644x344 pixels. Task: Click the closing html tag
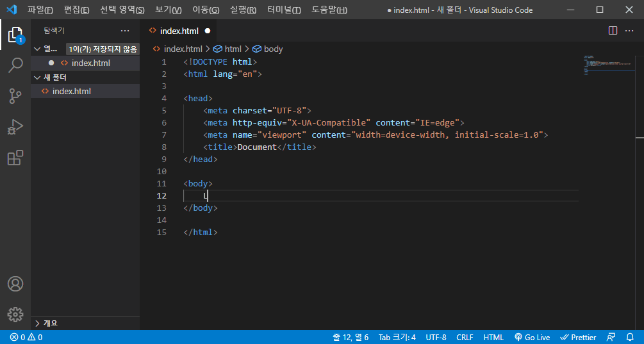tap(201, 233)
